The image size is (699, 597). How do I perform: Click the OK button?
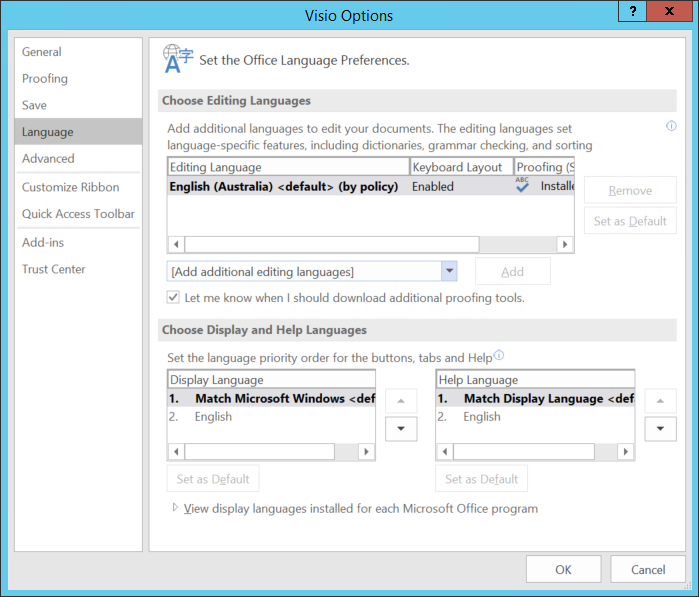[563, 569]
